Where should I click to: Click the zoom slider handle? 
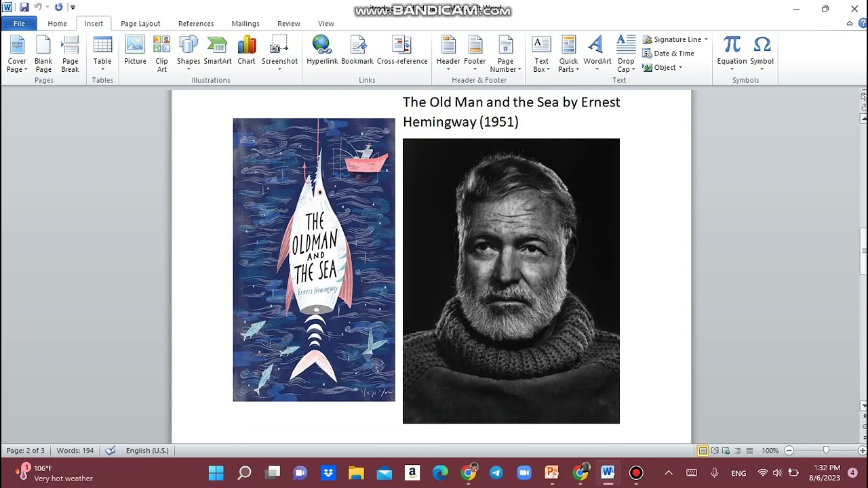point(826,451)
